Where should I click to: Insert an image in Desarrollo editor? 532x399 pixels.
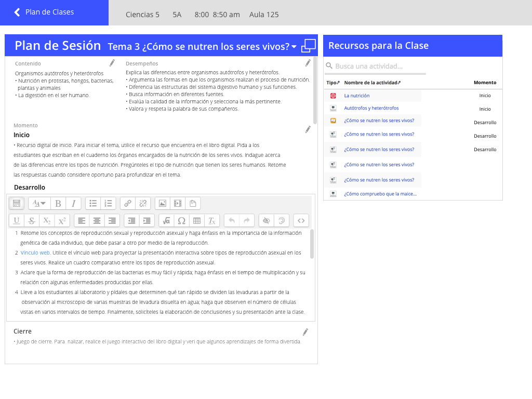pyautogui.click(x=163, y=203)
